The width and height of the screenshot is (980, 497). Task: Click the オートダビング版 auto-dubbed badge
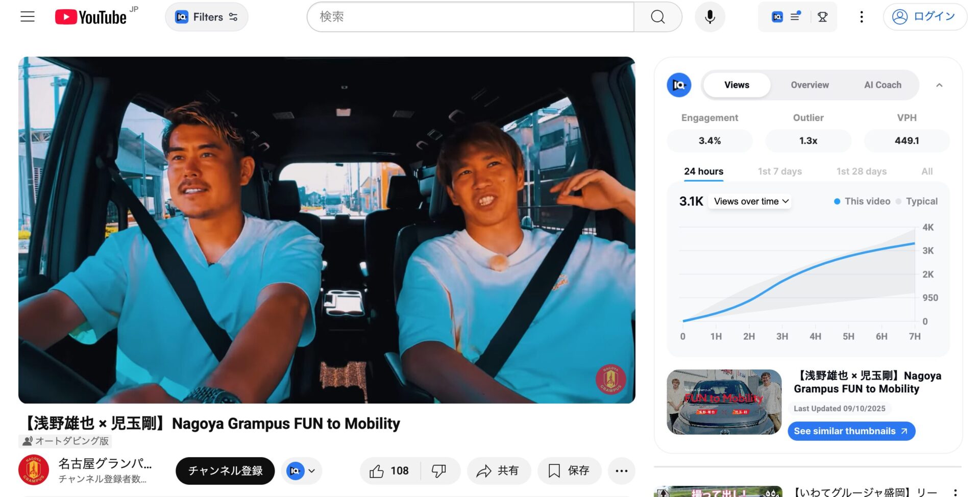click(x=65, y=441)
